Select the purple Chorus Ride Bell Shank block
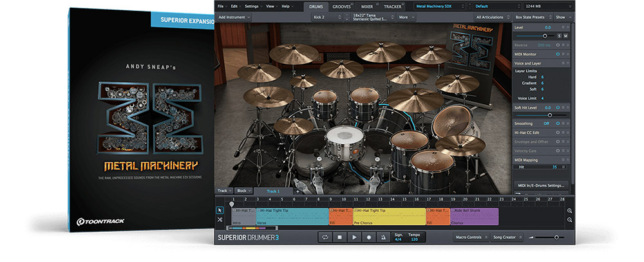644x262 pixels. click(x=475, y=216)
